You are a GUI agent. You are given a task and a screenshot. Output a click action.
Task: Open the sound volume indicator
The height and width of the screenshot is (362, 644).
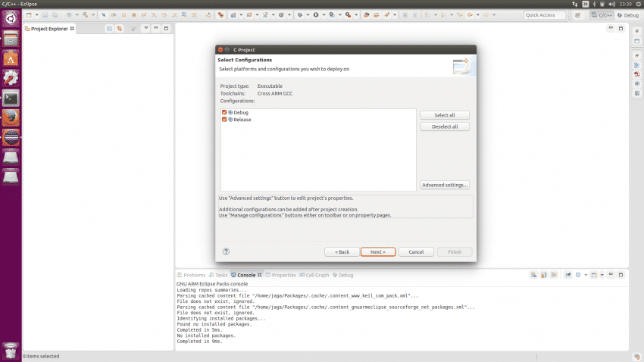tap(611, 4)
